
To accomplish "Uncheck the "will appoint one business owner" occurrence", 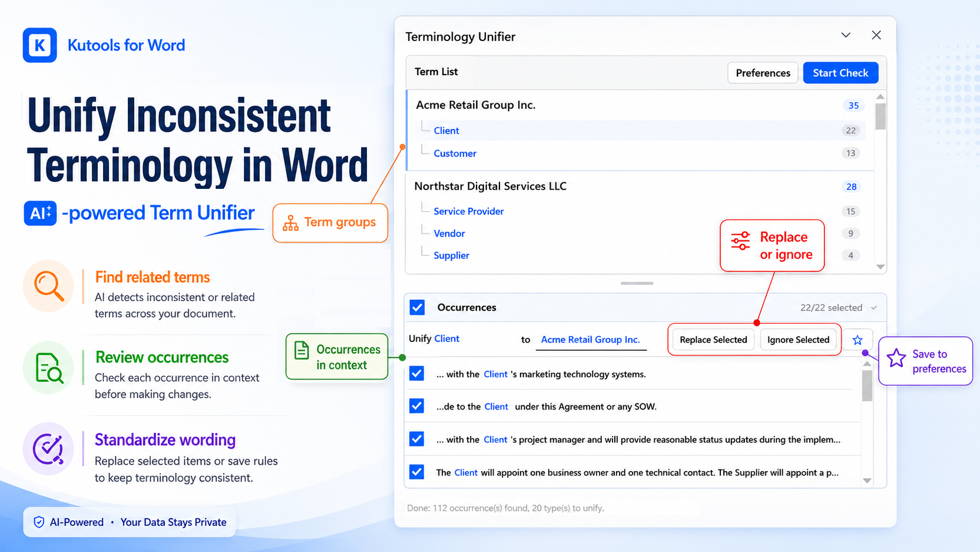I will pos(417,472).
